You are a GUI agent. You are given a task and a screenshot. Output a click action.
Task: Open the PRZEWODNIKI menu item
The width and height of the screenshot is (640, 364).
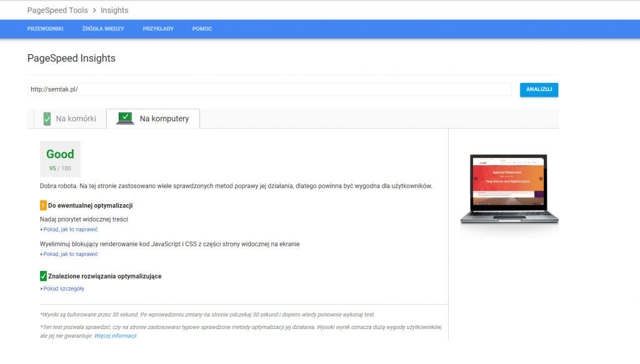click(45, 29)
